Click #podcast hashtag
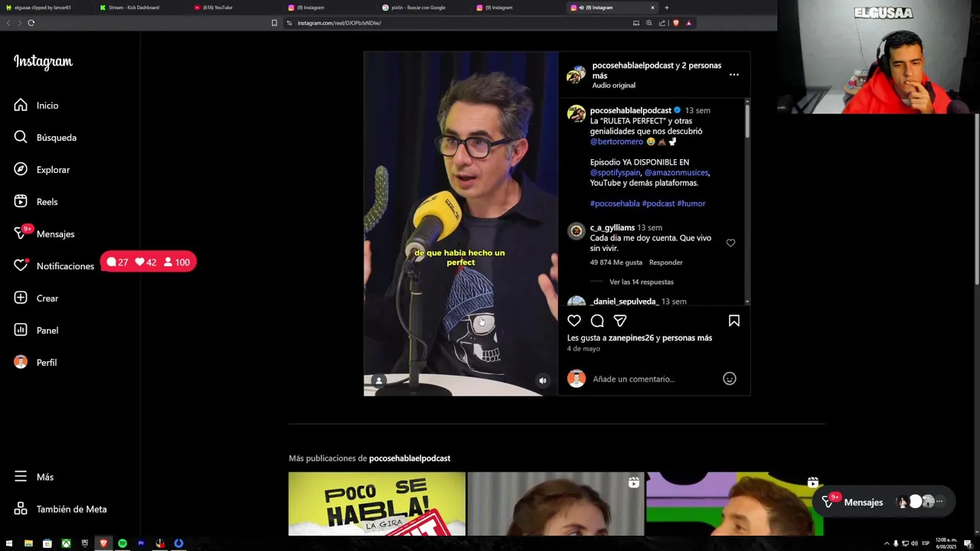Image resolution: width=980 pixels, height=551 pixels. pos(658,204)
